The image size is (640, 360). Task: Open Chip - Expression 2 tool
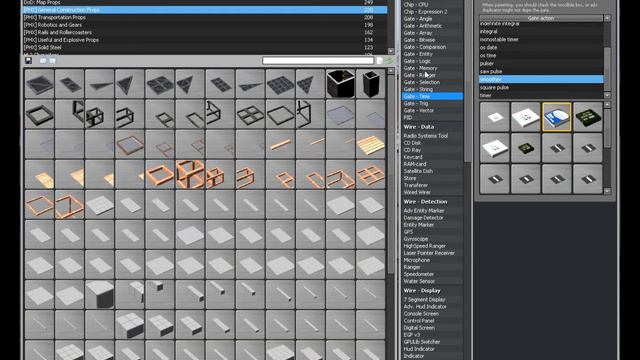click(x=432, y=11)
